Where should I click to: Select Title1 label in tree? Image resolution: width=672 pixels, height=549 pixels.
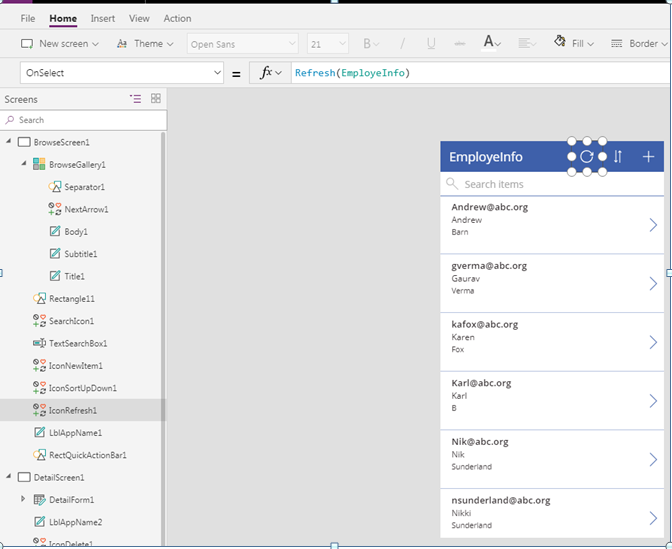pos(74,276)
